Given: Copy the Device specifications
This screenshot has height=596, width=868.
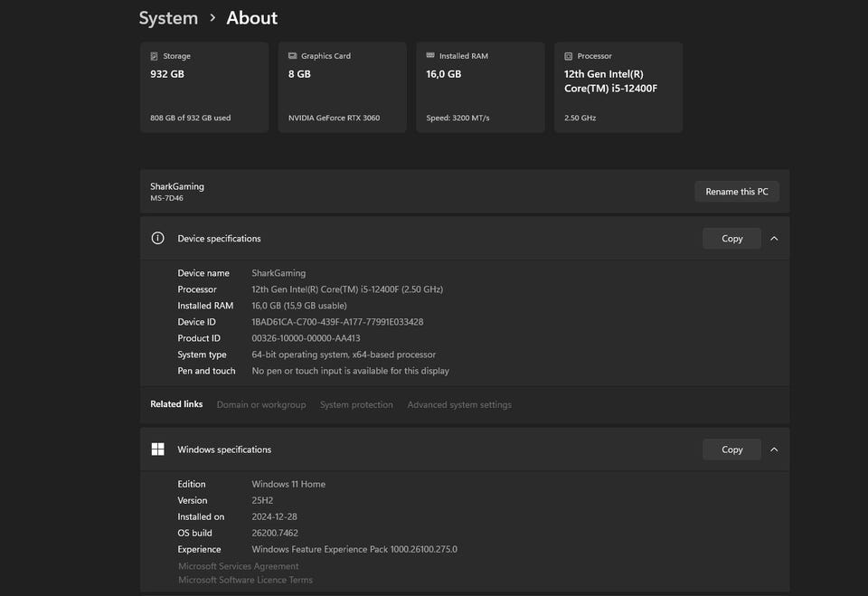Looking at the screenshot, I should (731, 239).
